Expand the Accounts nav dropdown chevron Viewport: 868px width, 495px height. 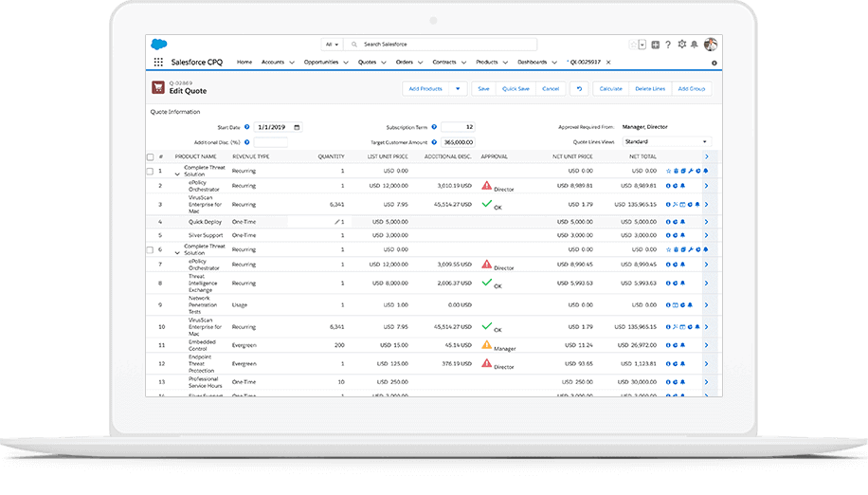click(x=292, y=63)
